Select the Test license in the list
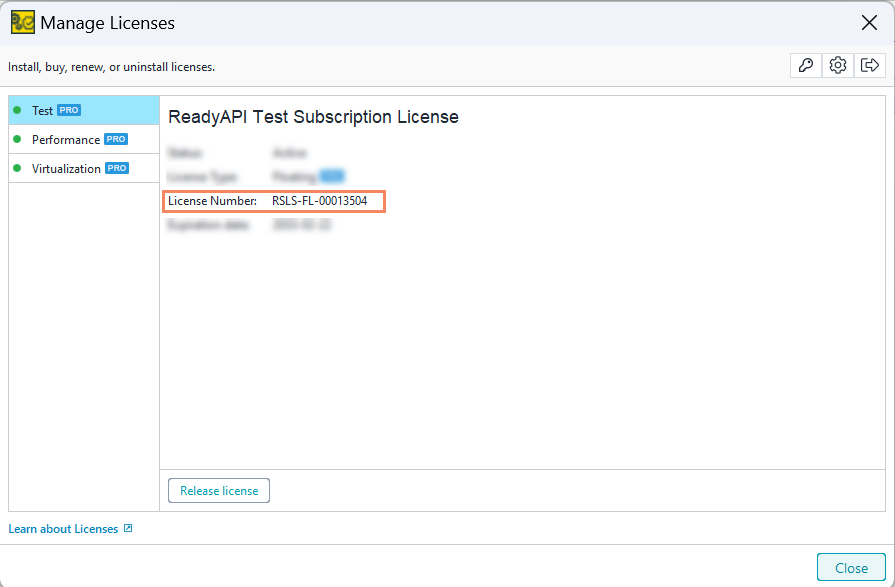Screen dimensions: 895x587 click(x=84, y=110)
